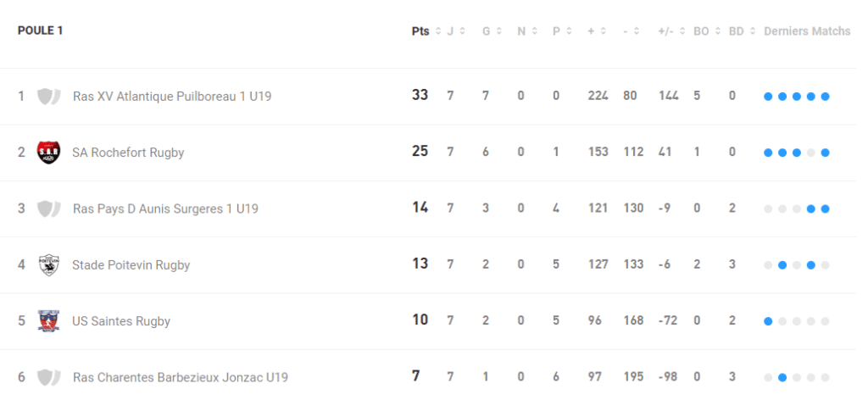This screenshot has height=417, width=868.
Task: Open the US Saintes Rugby team link
Action: point(121,321)
